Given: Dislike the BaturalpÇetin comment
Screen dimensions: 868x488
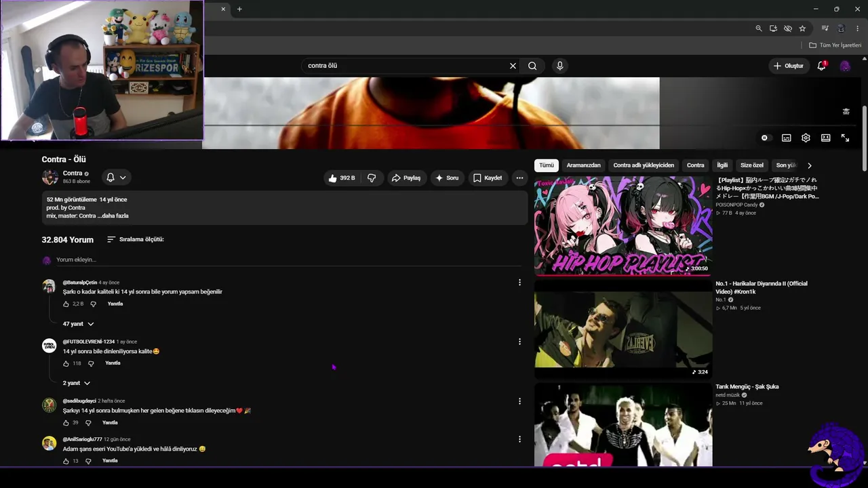Looking at the screenshot, I should 93,304.
